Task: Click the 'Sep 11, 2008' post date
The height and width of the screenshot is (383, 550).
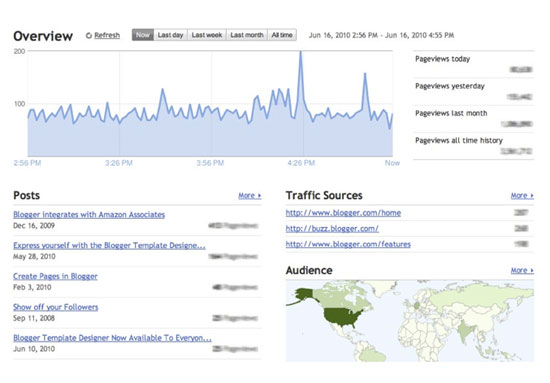Action: [34, 318]
